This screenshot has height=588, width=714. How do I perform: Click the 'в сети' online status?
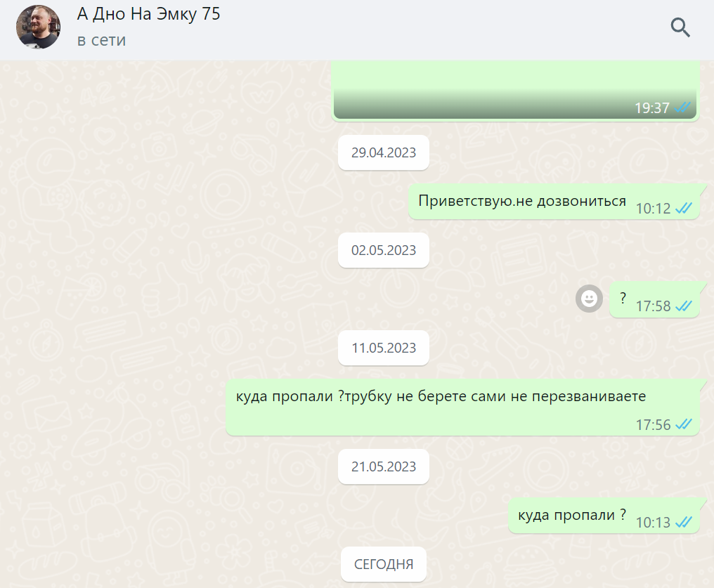pyautogui.click(x=101, y=40)
